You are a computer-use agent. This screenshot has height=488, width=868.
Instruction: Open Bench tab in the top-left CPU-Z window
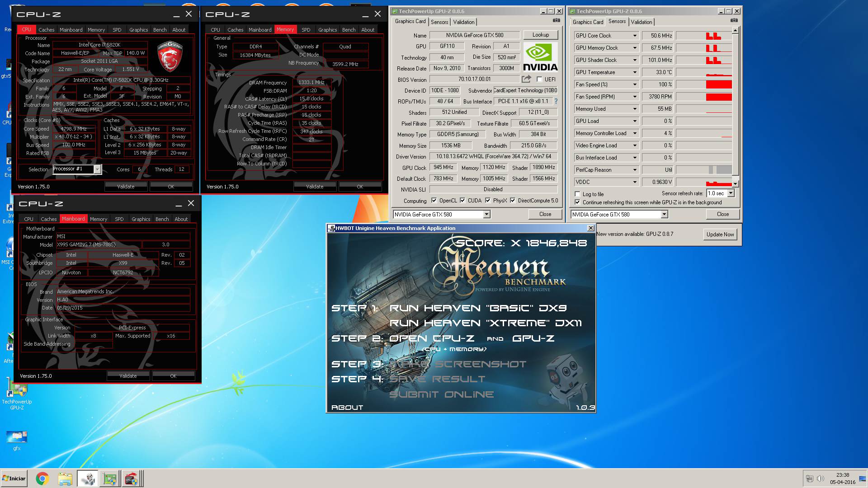(160, 30)
